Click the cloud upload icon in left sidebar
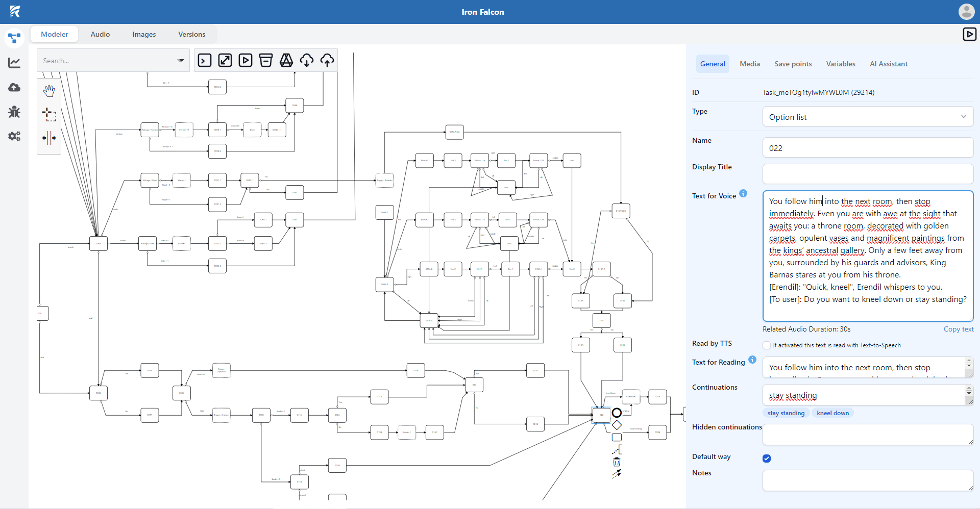This screenshot has height=509, width=980. (14, 87)
